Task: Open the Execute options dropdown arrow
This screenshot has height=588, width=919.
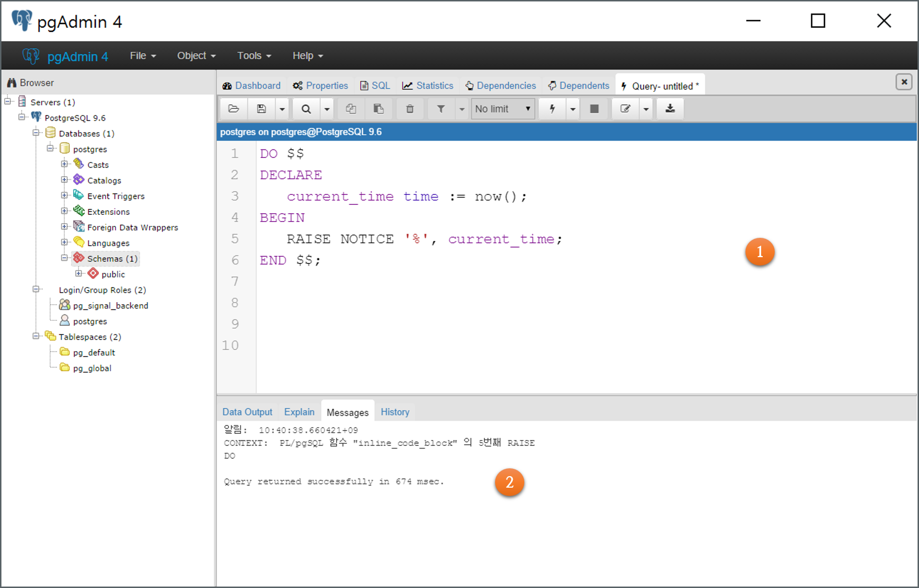Action: pyautogui.click(x=573, y=109)
